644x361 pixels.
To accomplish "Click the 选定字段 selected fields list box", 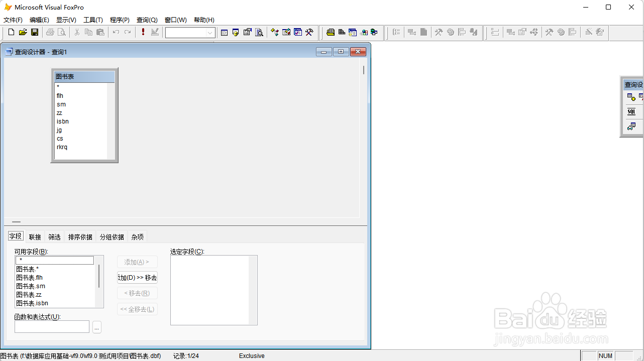I will click(x=214, y=290).
